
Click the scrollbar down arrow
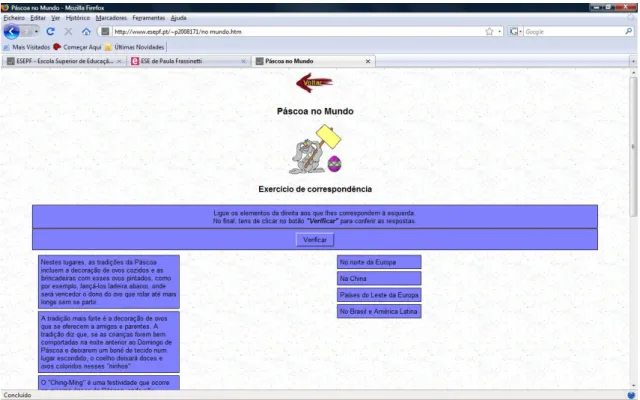(x=633, y=386)
